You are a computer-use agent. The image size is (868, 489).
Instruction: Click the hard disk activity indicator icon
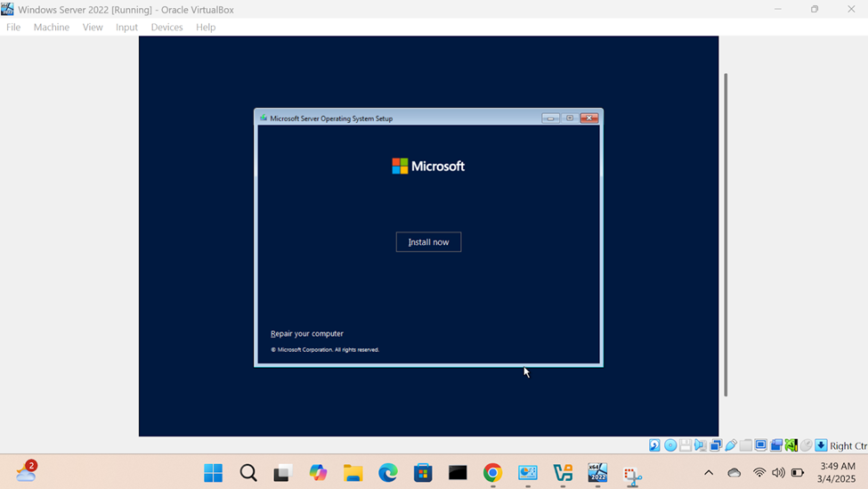(x=655, y=445)
